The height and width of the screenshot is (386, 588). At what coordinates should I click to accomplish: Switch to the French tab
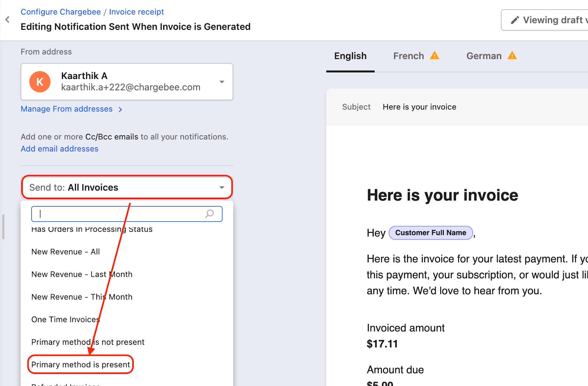point(408,56)
